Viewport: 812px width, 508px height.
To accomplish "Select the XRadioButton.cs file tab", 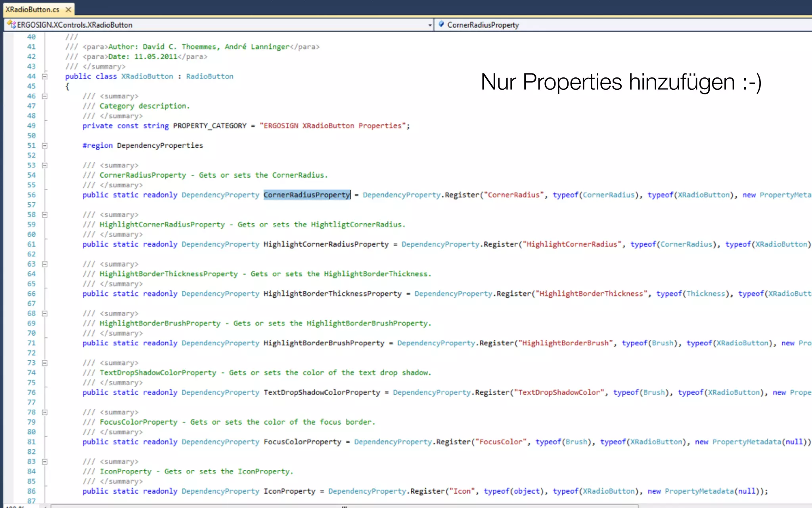I will click(x=33, y=10).
